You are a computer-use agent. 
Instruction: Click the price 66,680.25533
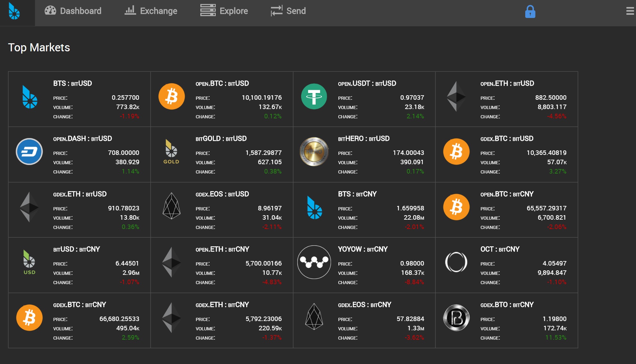tap(119, 319)
